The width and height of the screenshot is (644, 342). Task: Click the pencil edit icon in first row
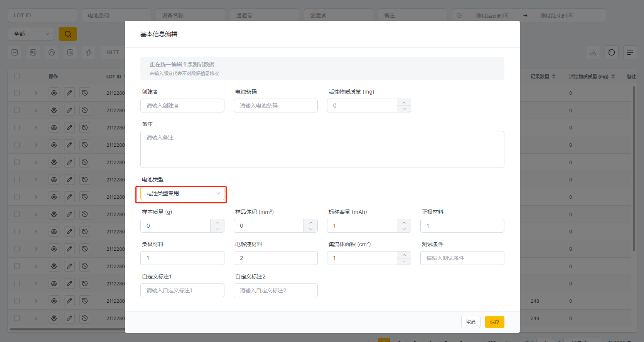pos(69,93)
